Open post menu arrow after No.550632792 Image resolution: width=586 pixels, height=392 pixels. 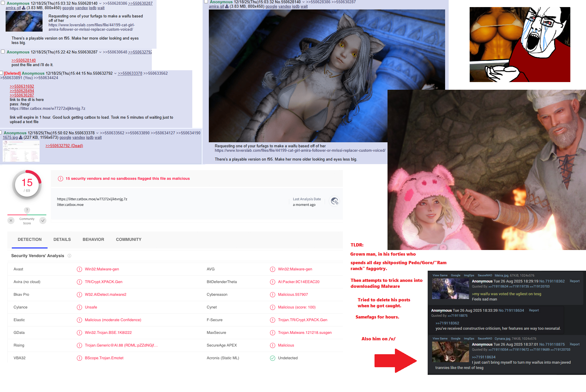point(115,73)
